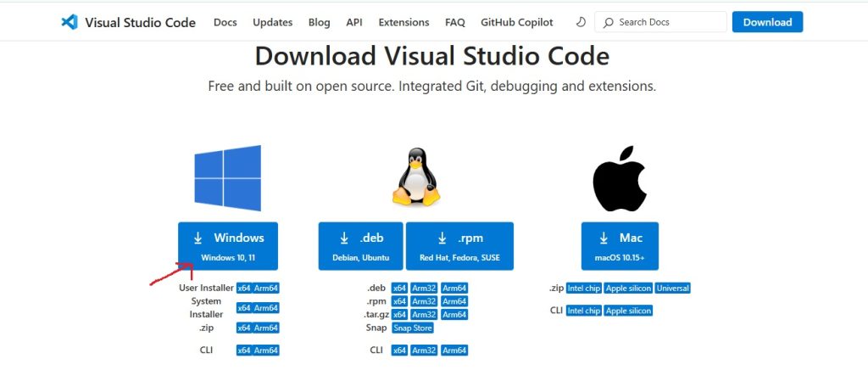This screenshot has width=868, height=387.
Task: Select the Mac CLI Intel chip download
Action: click(x=584, y=311)
